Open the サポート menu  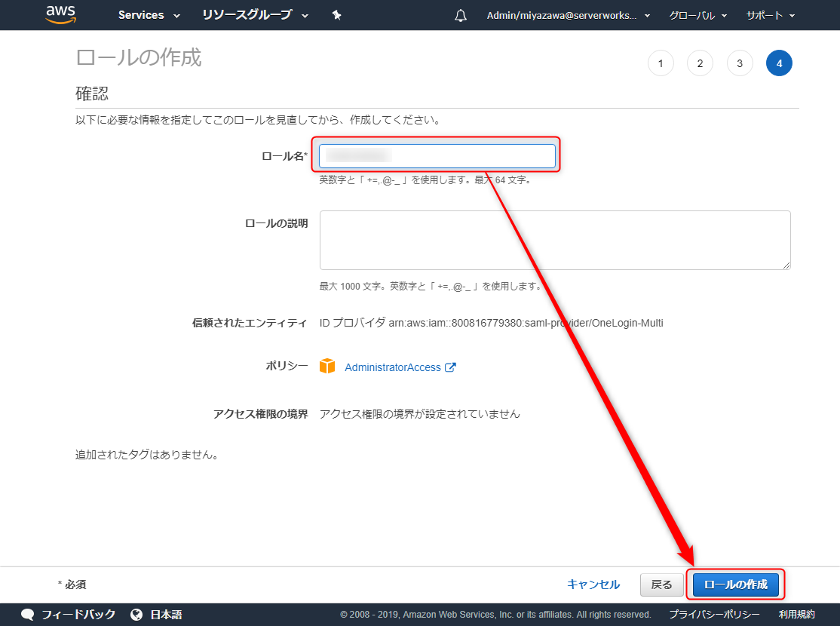pyautogui.click(x=771, y=16)
